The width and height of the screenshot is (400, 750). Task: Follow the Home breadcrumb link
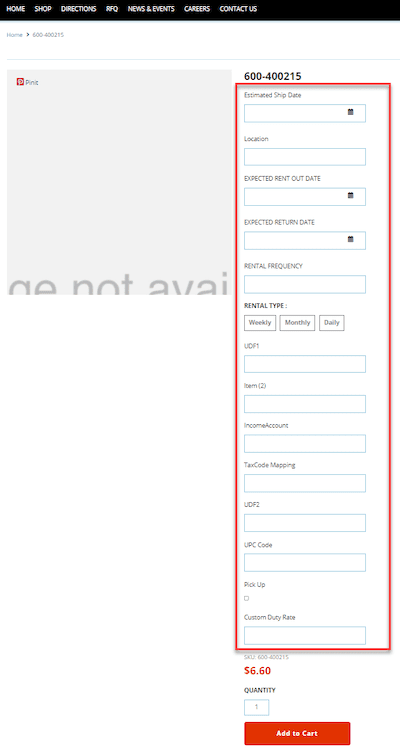click(x=14, y=35)
